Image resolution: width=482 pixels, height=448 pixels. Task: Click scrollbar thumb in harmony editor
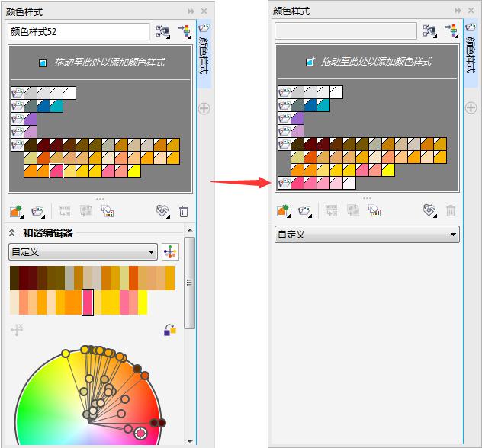tap(190, 283)
